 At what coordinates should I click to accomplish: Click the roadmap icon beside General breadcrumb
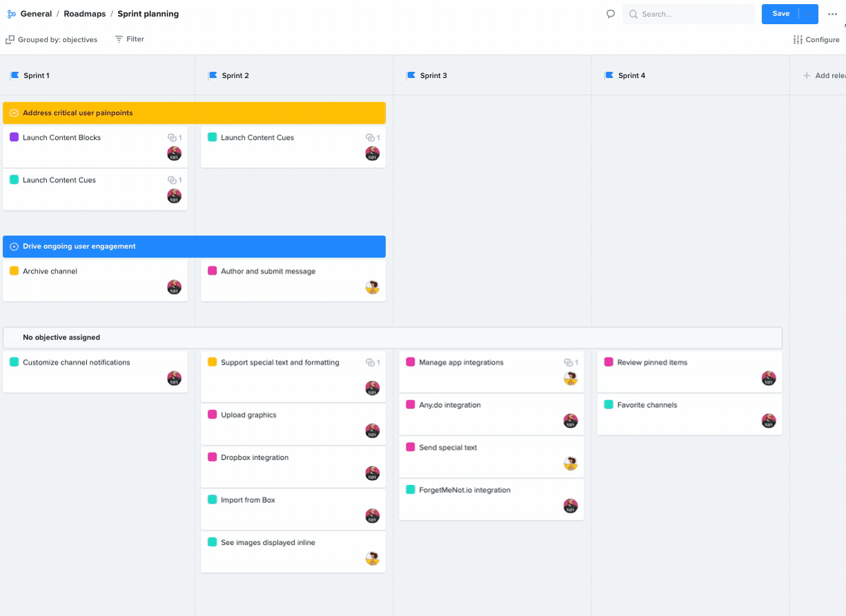coord(11,14)
